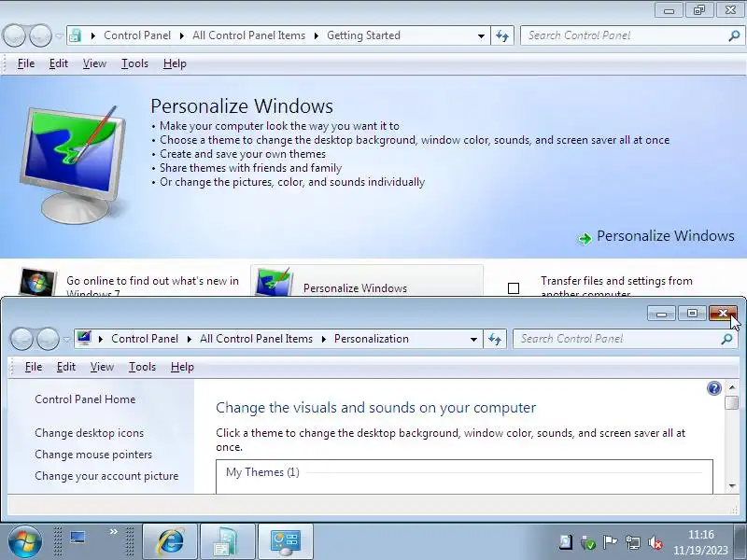Click scrollbar down arrow in Personalization window
Screen dimensions: 747x560
click(732, 485)
